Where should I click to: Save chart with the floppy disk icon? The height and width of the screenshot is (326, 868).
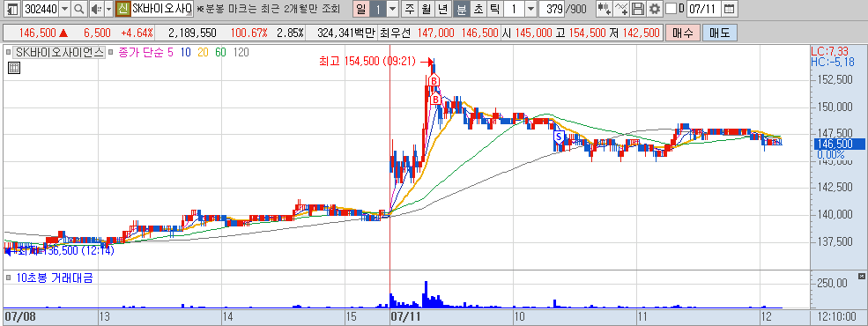coord(638,9)
